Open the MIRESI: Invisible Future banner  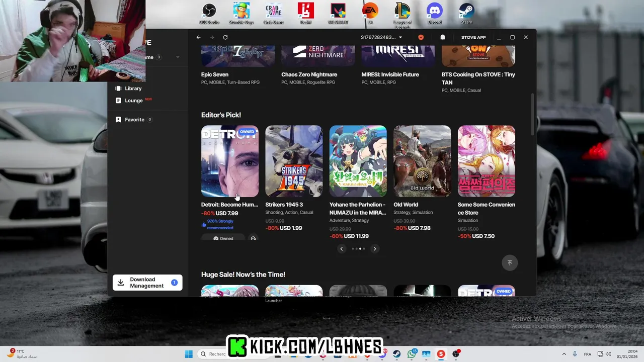[398, 56]
